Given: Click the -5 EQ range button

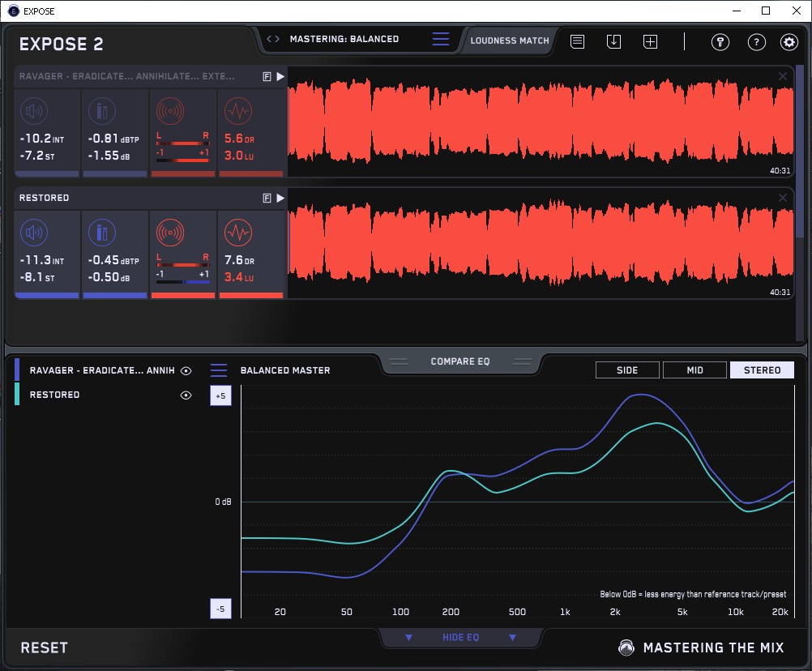Looking at the screenshot, I should click(220, 609).
